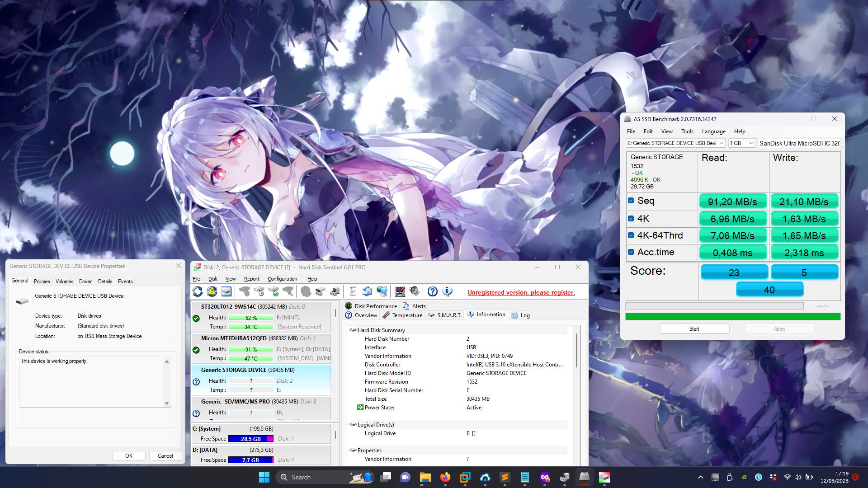Open the Edit menu in AS SSD Benchmark
868x488 pixels.
click(648, 131)
